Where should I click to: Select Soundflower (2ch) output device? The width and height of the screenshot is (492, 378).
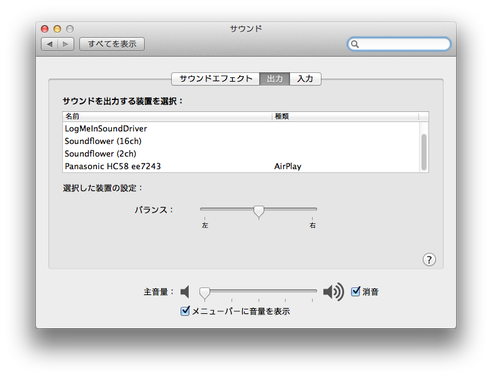pyautogui.click(x=241, y=154)
